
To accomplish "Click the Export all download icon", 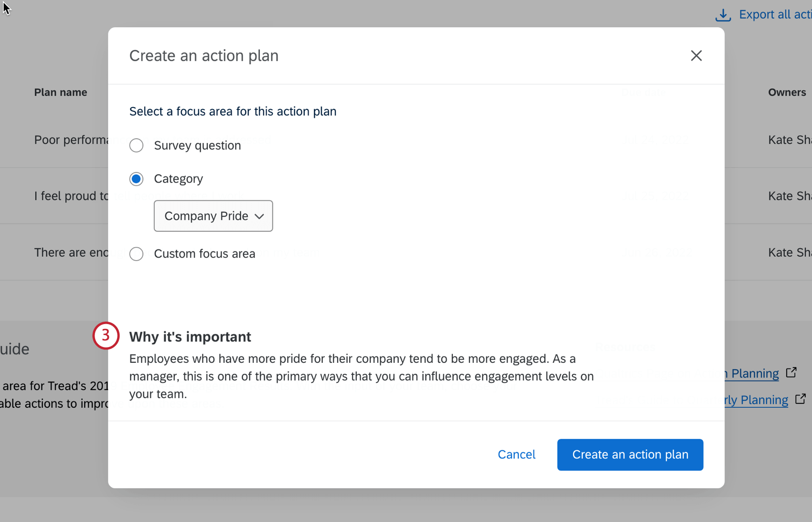I will tap(723, 15).
